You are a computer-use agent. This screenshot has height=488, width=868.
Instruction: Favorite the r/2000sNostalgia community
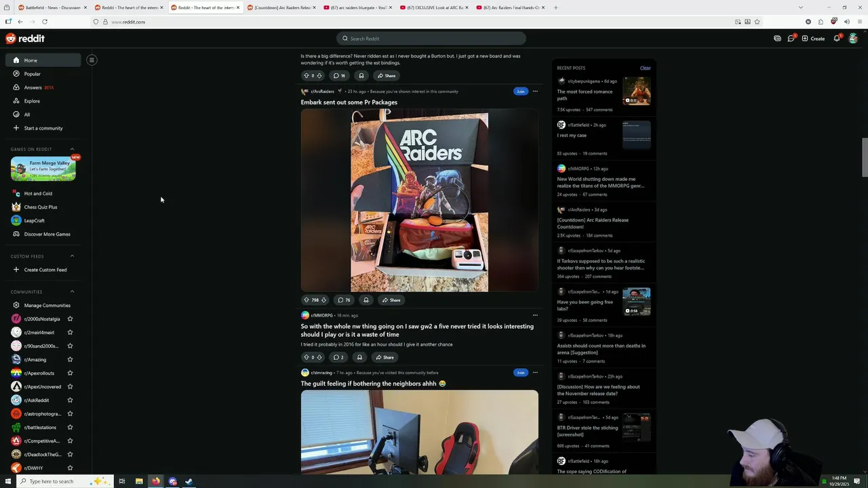[x=70, y=319]
